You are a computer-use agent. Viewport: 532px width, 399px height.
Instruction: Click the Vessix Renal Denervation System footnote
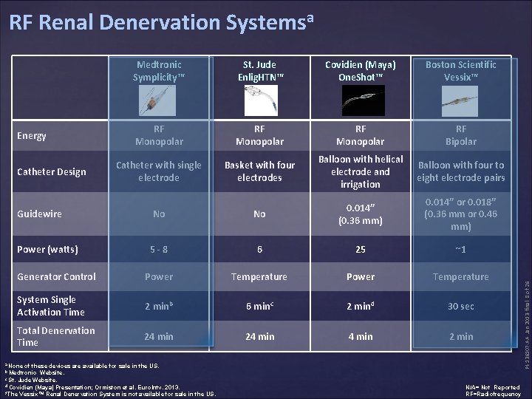pos(111,394)
